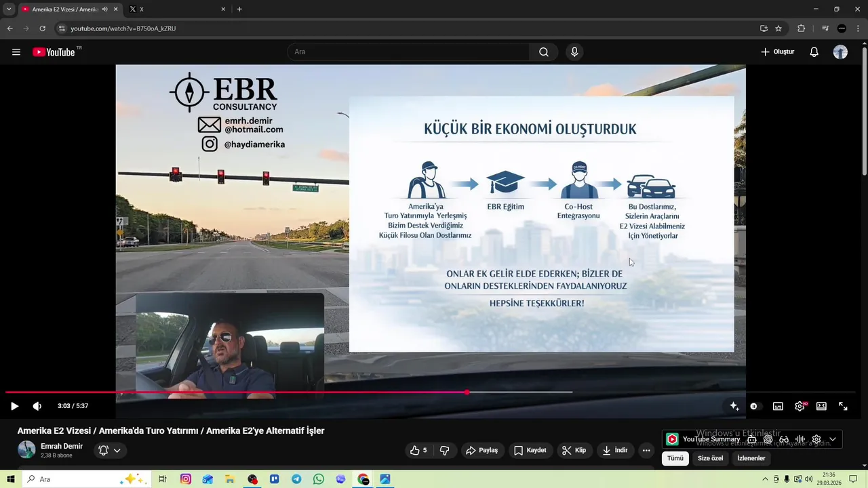Click the ChatGPT icon in YouTube Summary bar

coord(768,439)
